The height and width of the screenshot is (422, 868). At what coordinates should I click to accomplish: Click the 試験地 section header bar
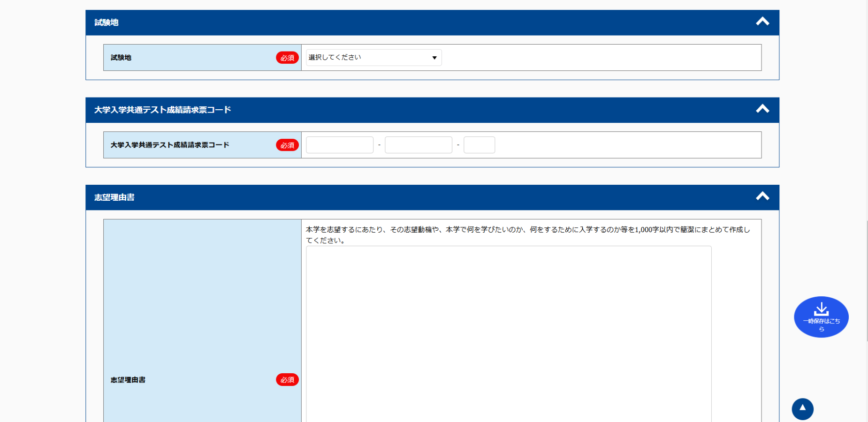pyautogui.click(x=432, y=23)
